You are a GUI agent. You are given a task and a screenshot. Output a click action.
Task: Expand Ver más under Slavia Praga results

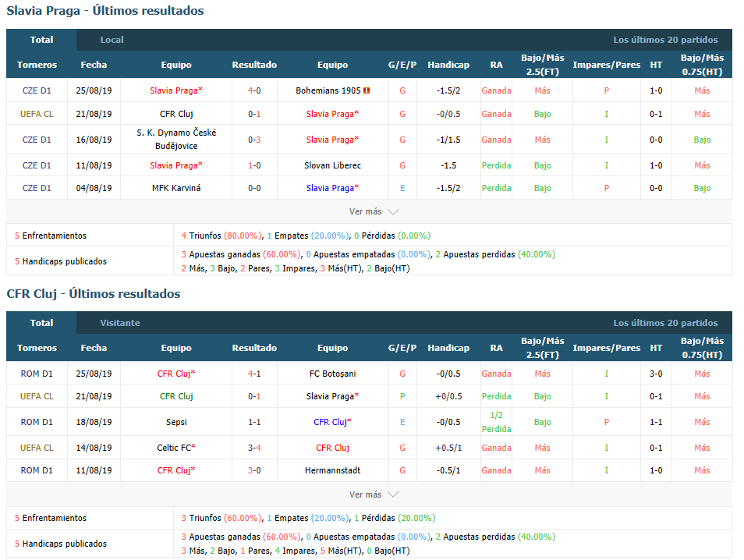coord(374,211)
